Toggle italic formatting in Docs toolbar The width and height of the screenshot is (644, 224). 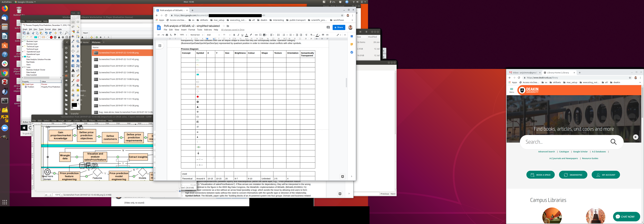238,35
